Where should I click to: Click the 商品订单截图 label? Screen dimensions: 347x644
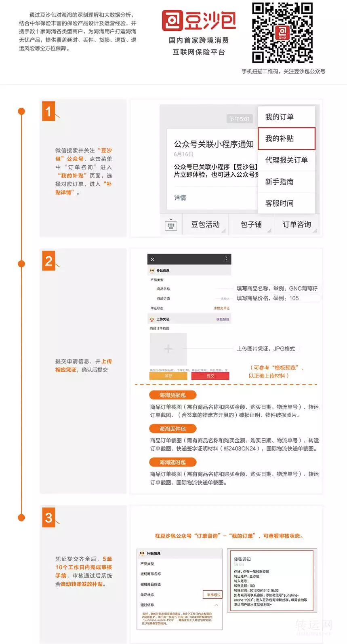160,328
